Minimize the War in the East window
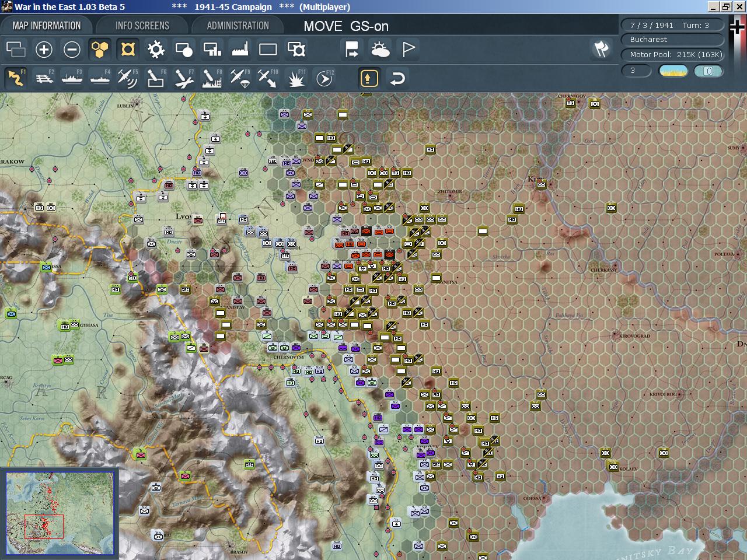747x560 pixels. (714, 7)
